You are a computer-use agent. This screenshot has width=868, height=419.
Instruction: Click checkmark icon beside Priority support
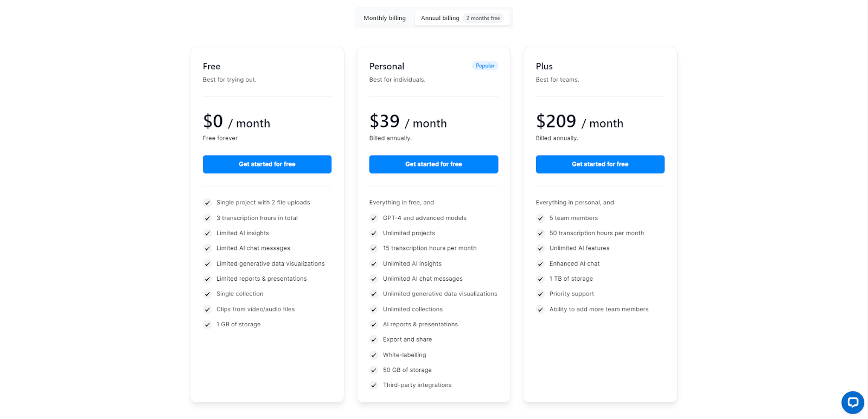tap(540, 294)
